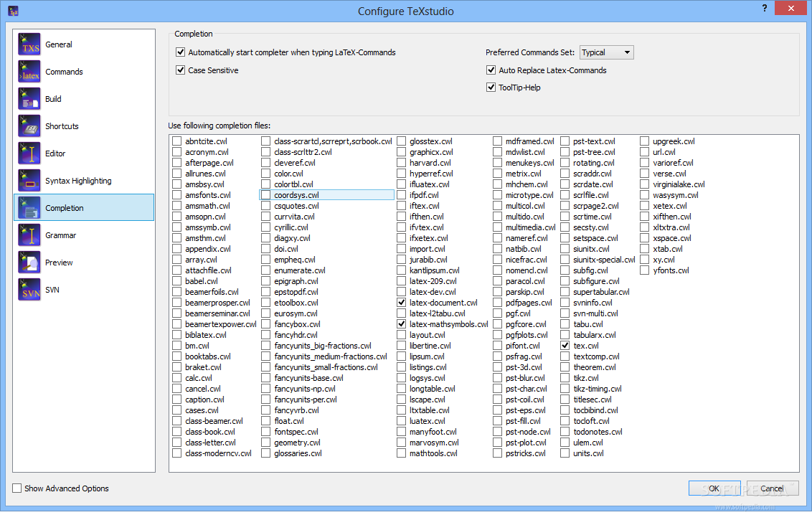Enable the pstricks.cwl checkbox
Image resolution: width=812 pixels, height=520 pixels.
click(498, 453)
